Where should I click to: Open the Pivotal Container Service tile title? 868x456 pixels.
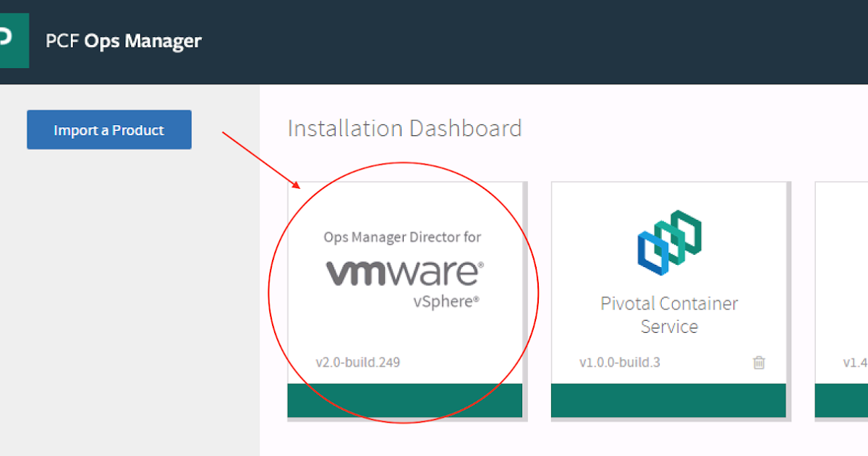(669, 314)
